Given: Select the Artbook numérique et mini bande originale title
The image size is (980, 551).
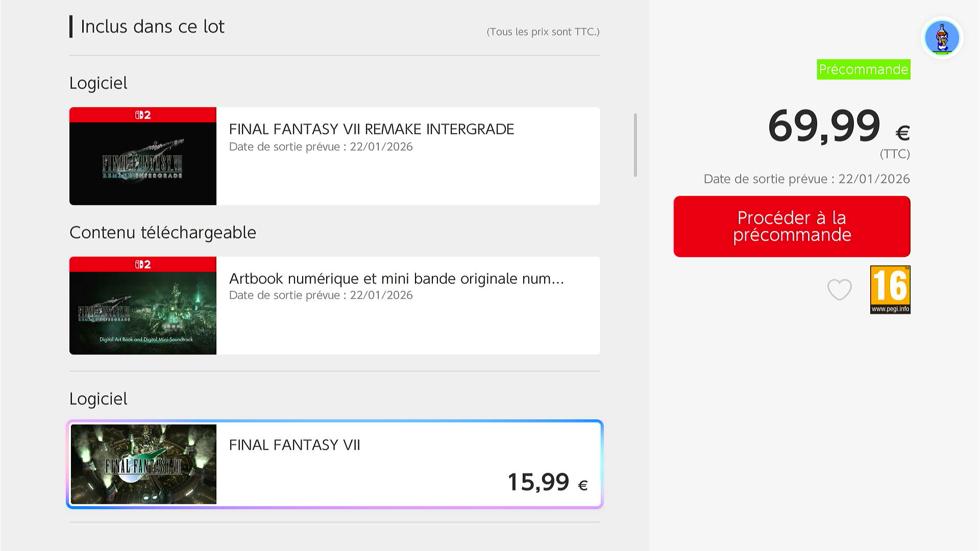Looking at the screenshot, I should (396, 279).
